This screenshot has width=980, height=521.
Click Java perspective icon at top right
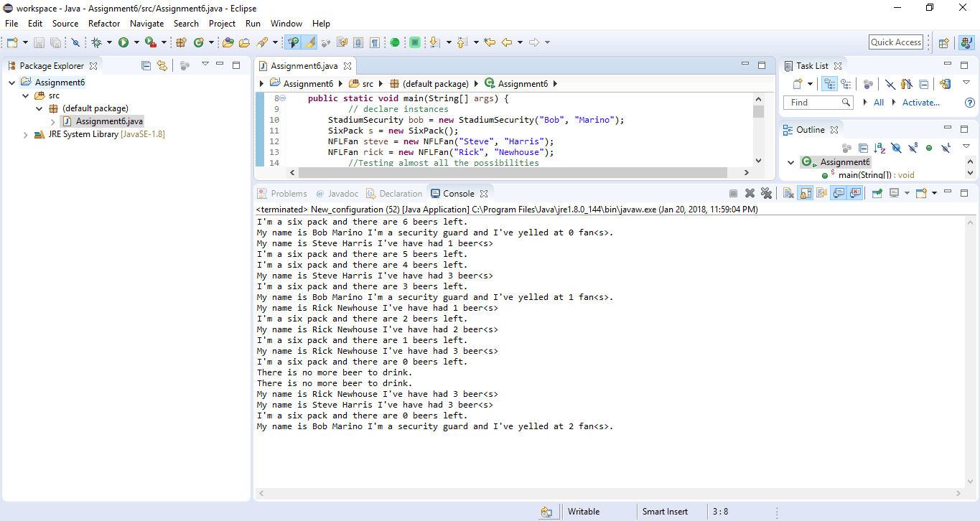tap(966, 43)
